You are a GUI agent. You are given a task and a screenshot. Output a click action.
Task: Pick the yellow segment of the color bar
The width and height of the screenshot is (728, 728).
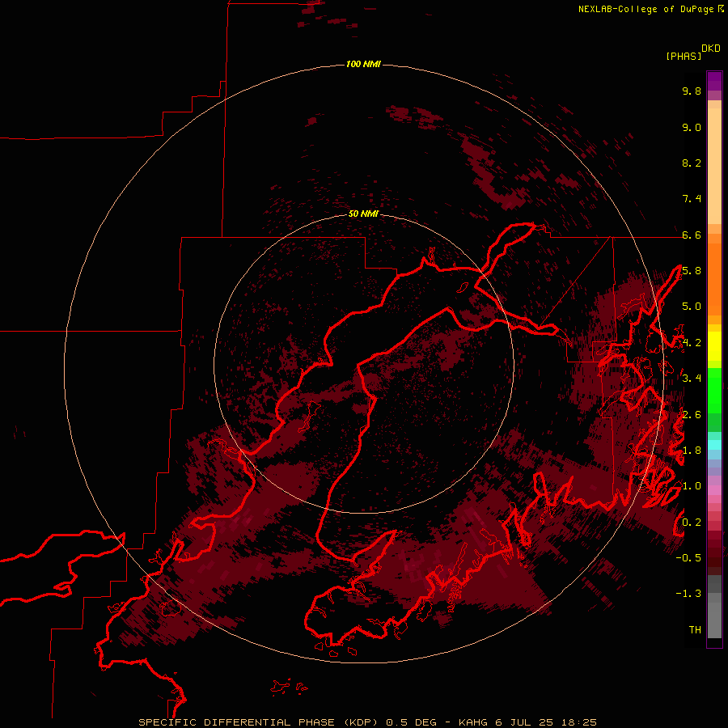coord(714,346)
